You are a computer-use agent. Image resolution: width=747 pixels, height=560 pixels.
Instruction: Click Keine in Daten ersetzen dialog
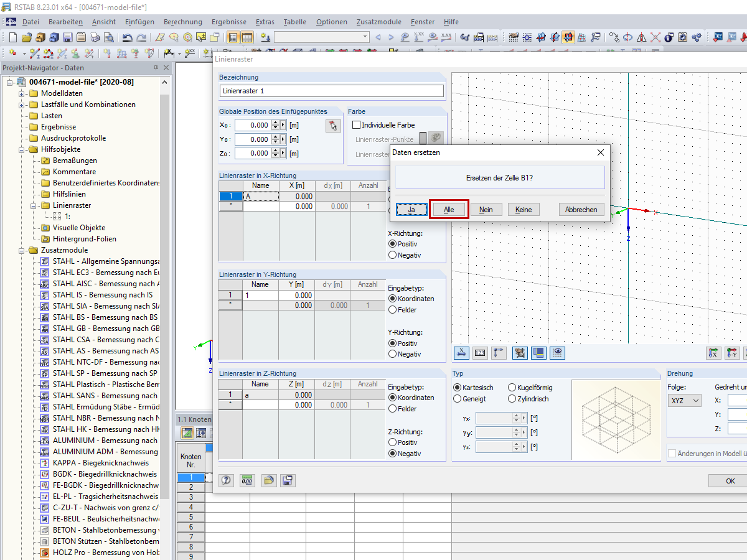tap(524, 210)
